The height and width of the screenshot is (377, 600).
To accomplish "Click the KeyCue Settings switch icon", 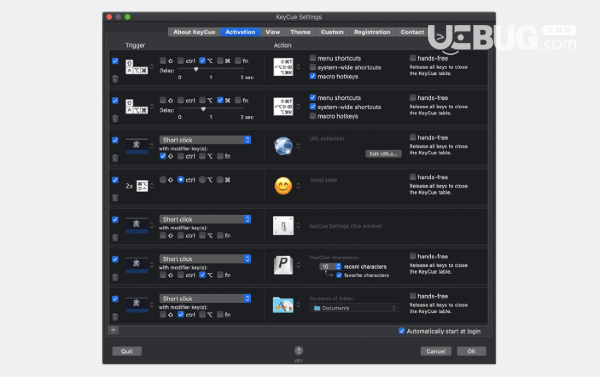I will [x=283, y=226].
